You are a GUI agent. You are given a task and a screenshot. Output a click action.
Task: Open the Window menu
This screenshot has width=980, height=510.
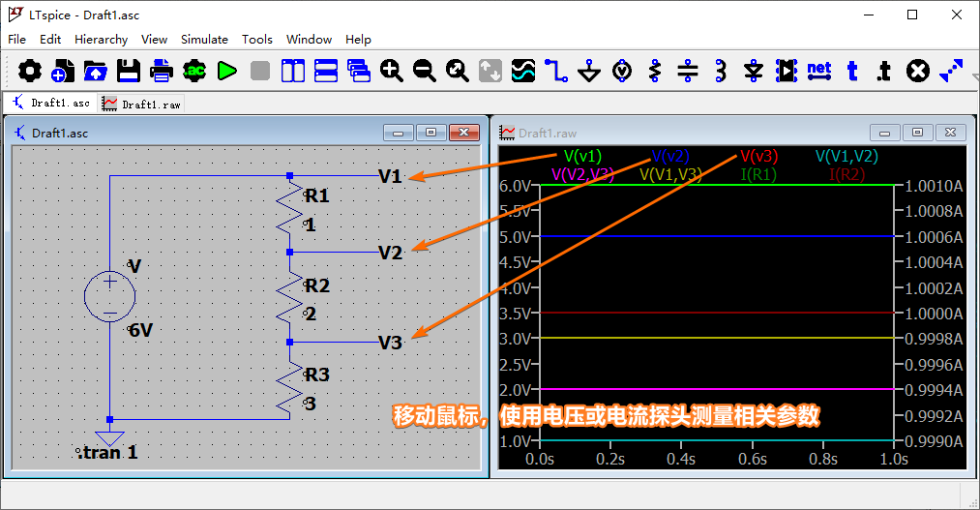pyautogui.click(x=309, y=40)
